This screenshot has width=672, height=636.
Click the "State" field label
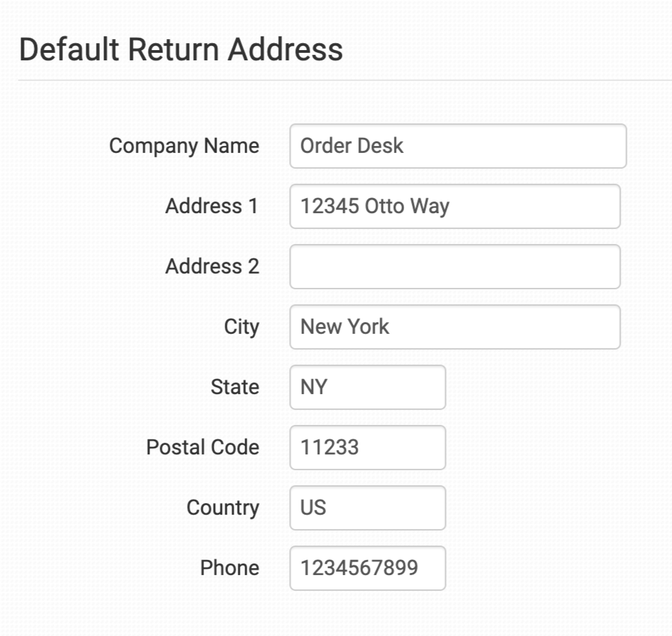234,387
